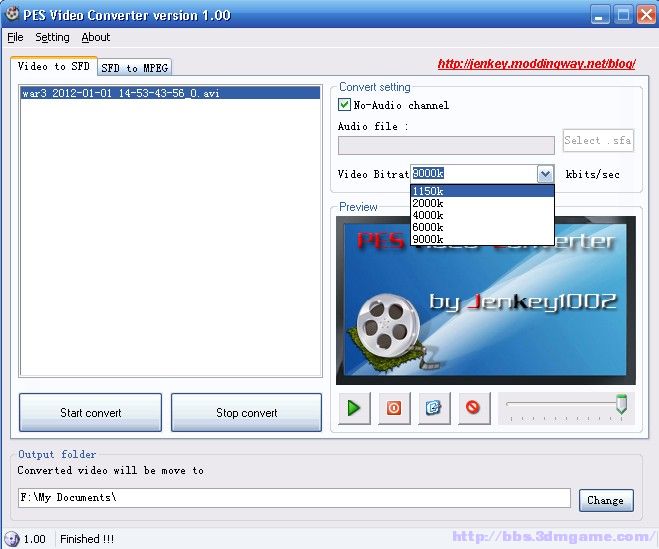Screen dimensions: 659x549
Task: Choose 9000k from the bitrate list
Action: (x=482, y=239)
